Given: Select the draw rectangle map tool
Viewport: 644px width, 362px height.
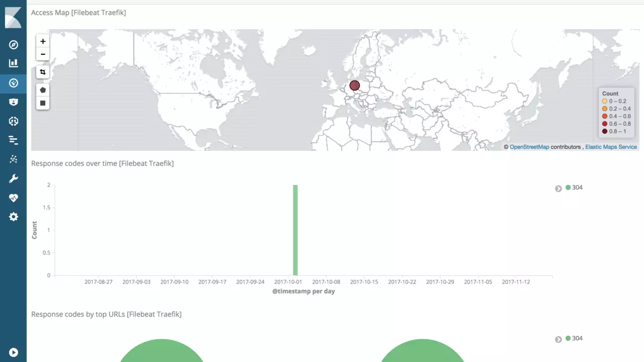Looking at the screenshot, I should 43,103.
